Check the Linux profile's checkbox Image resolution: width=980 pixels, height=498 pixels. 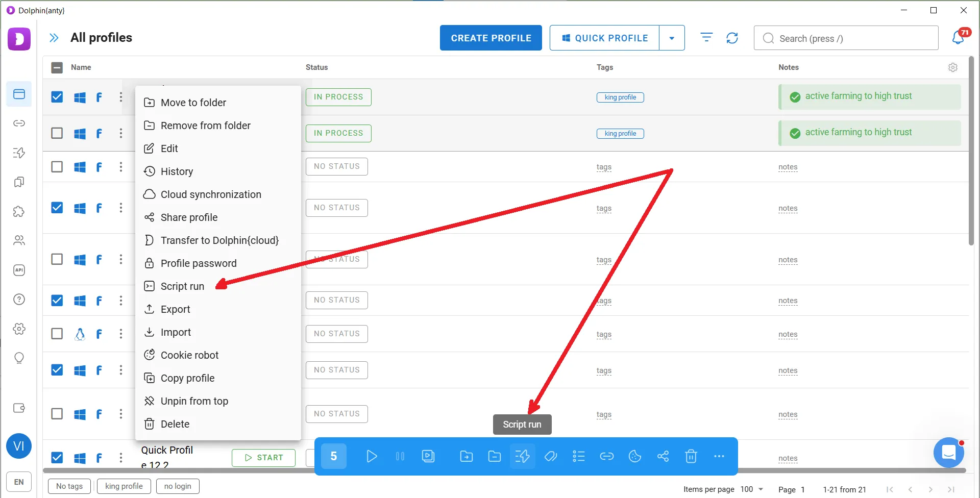(x=57, y=334)
